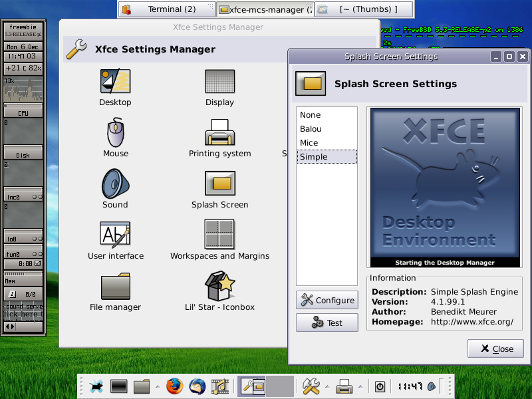This screenshot has height=399, width=532.
Task: Select Balou in splash engine list
Action: tap(327, 129)
